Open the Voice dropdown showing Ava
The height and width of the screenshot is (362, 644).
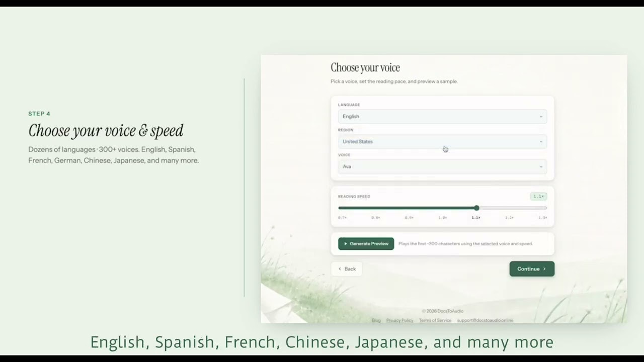(442, 166)
